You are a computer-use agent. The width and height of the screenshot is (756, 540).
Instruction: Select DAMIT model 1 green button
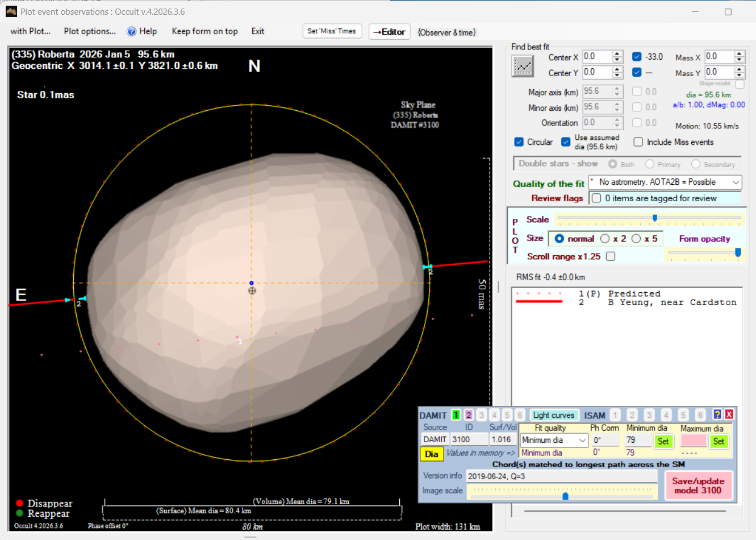[x=456, y=415]
